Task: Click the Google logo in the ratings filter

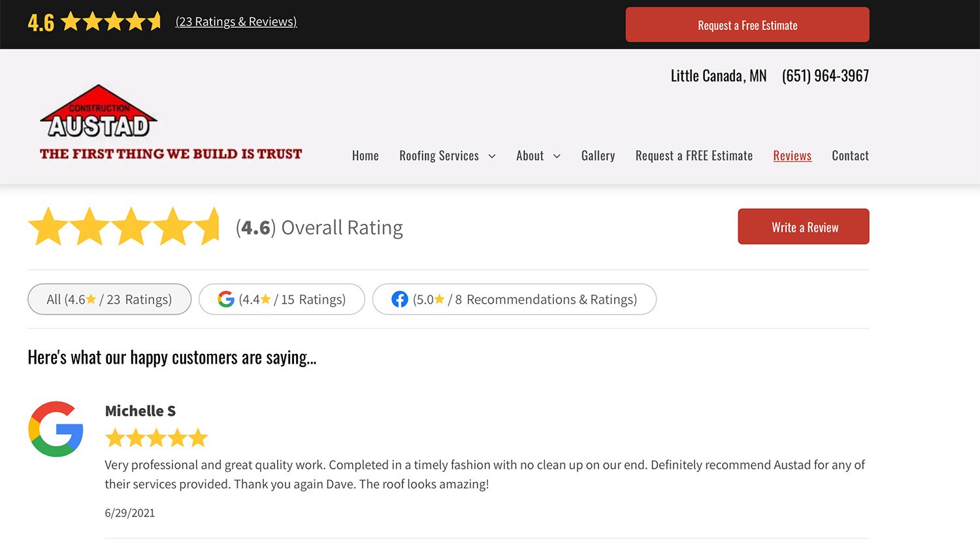Action: pyautogui.click(x=226, y=299)
